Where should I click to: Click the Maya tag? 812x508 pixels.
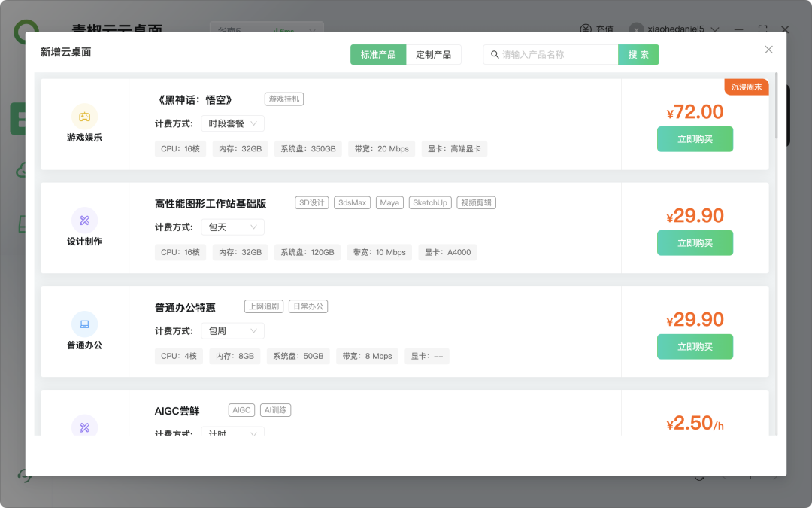tap(389, 202)
